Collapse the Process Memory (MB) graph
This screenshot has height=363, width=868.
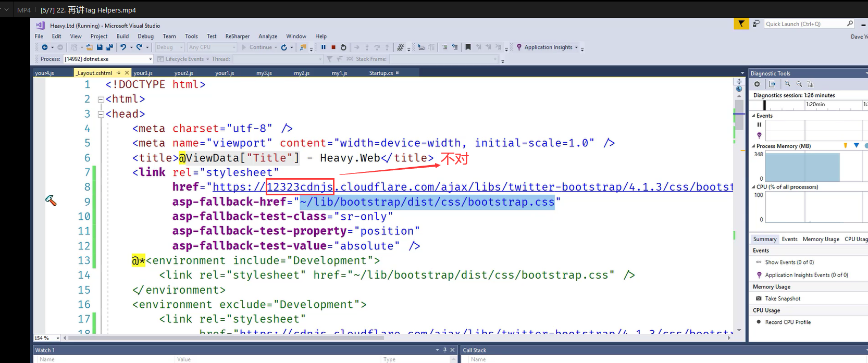coord(753,146)
